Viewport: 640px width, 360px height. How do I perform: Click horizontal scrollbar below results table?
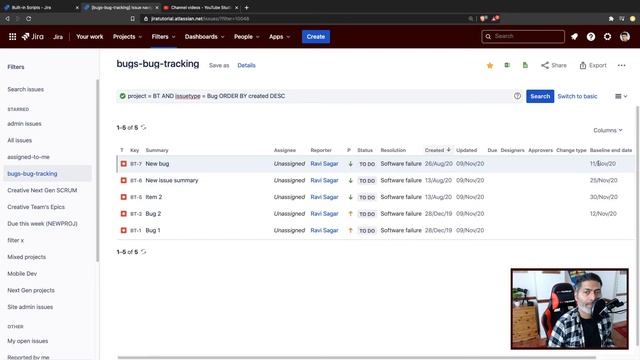[x=357, y=358]
